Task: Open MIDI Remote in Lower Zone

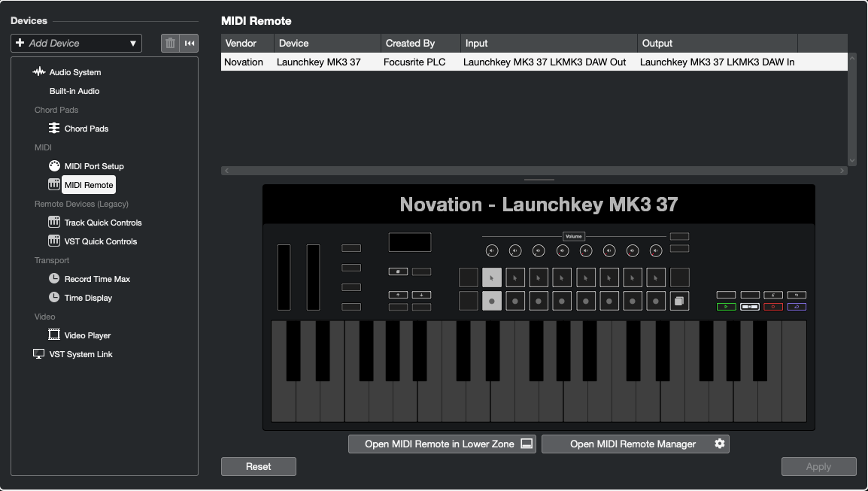Action: coord(442,444)
